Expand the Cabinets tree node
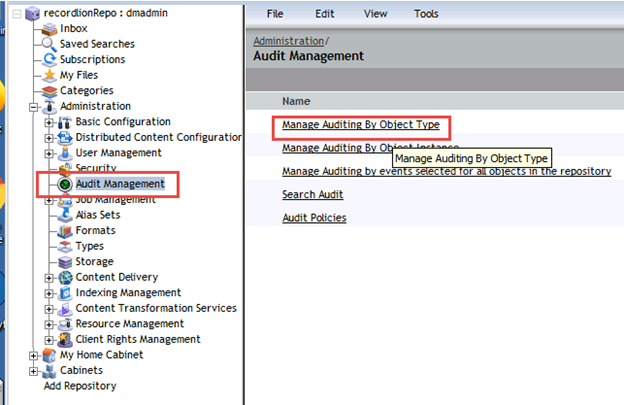The height and width of the screenshot is (405, 624). coord(35,371)
